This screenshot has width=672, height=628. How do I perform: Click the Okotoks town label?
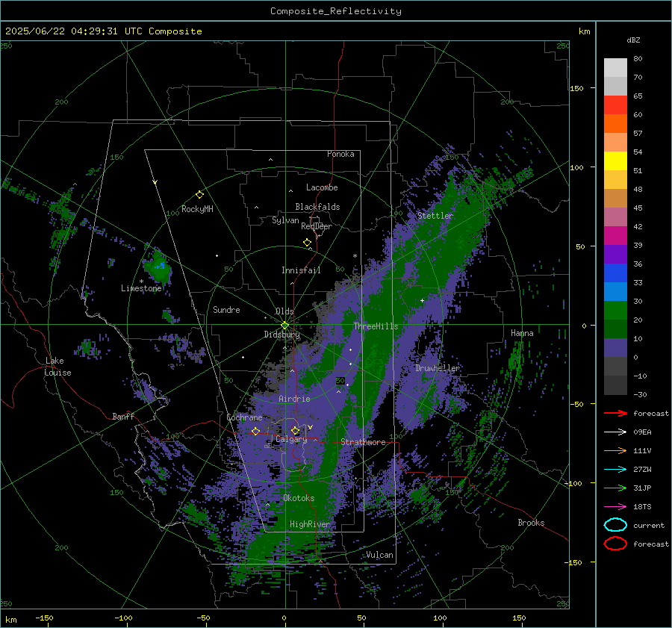click(299, 497)
